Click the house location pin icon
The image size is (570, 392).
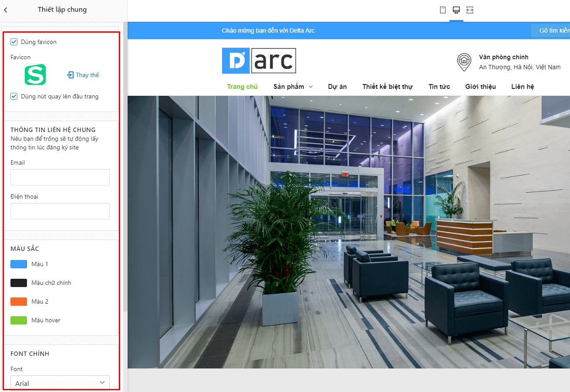coord(464,62)
